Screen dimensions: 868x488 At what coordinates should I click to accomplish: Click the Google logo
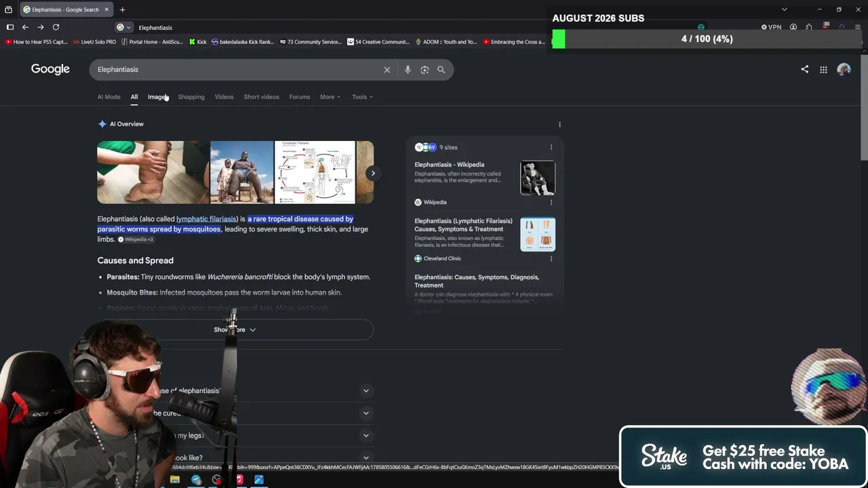point(50,69)
